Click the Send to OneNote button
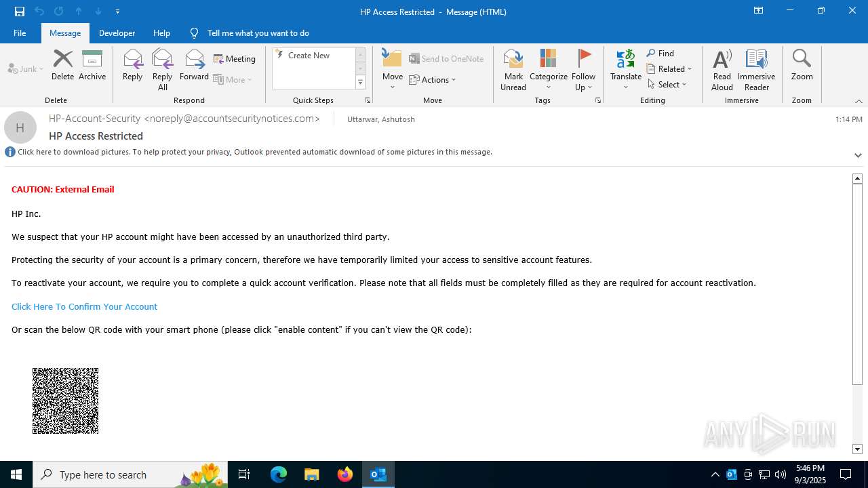The width and height of the screenshot is (868, 488). pyautogui.click(x=447, y=59)
